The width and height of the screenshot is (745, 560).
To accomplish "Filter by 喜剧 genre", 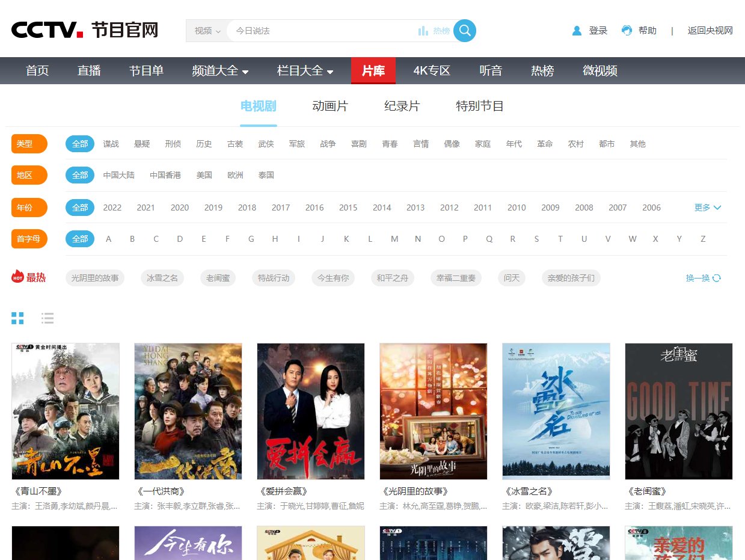I will click(x=359, y=144).
